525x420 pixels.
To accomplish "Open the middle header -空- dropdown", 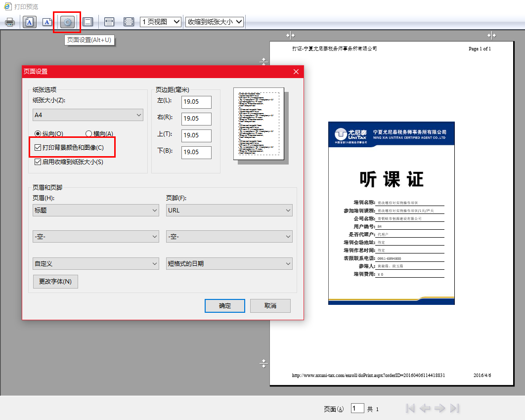I will [x=96, y=237].
